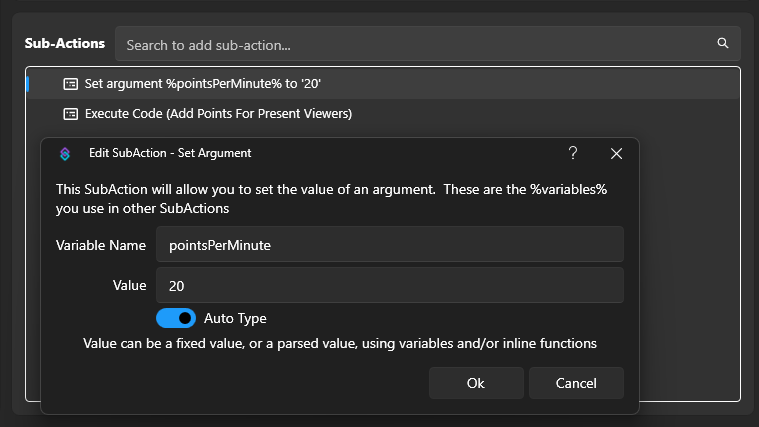
Task: Click the Variable Name label
Action: (101, 245)
